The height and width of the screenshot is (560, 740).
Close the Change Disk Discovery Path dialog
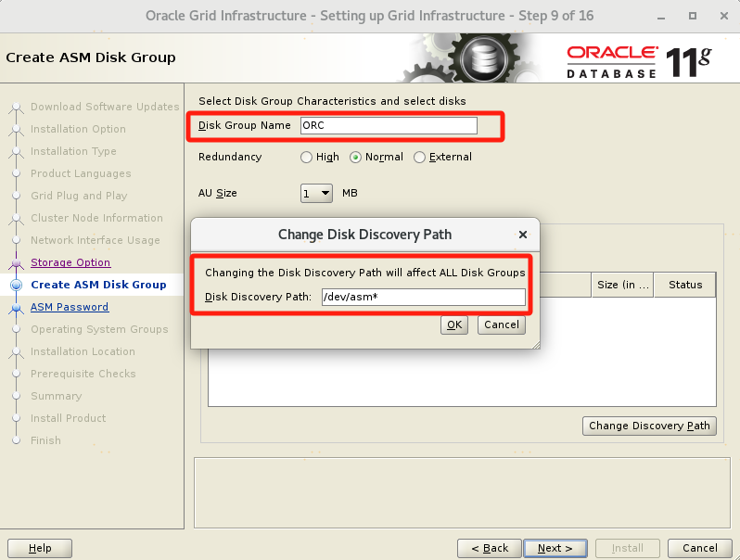[x=523, y=235]
